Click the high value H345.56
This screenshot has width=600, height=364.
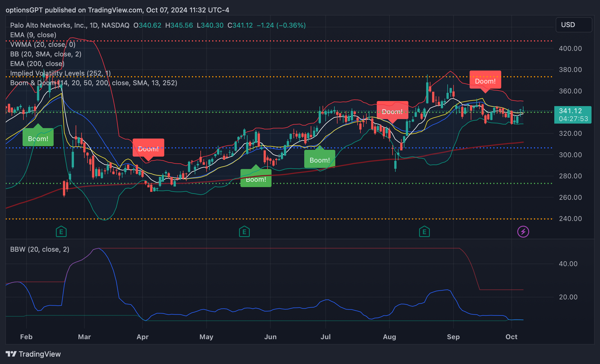click(179, 25)
